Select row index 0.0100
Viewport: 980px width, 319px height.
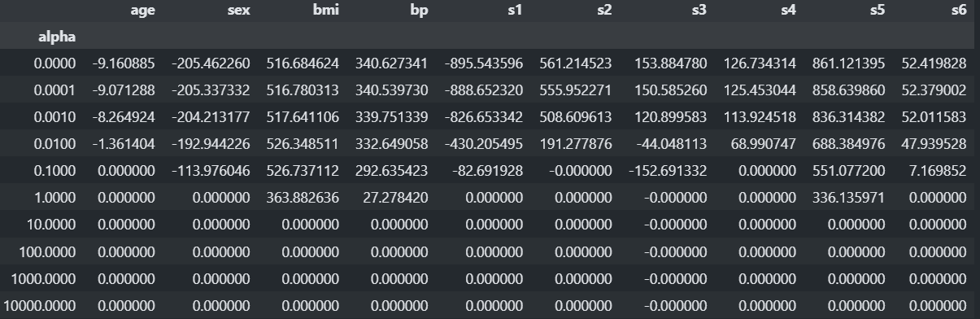tap(55, 143)
